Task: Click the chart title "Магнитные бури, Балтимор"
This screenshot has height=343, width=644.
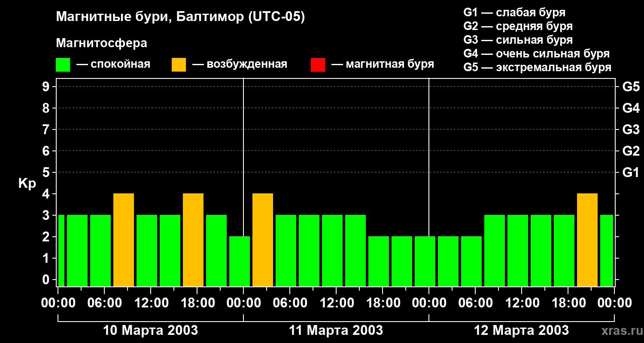Action: click(x=180, y=17)
